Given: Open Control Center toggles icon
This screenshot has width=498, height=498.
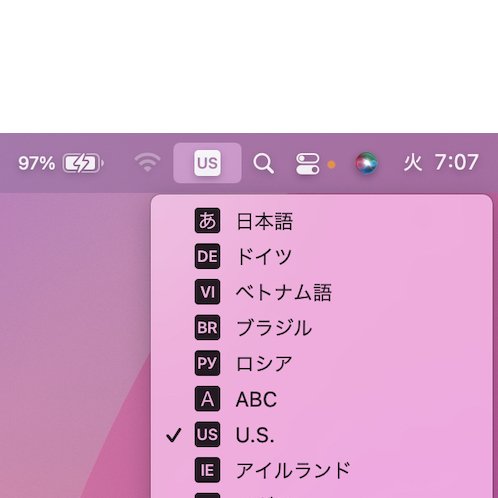Looking at the screenshot, I should point(308,164).
